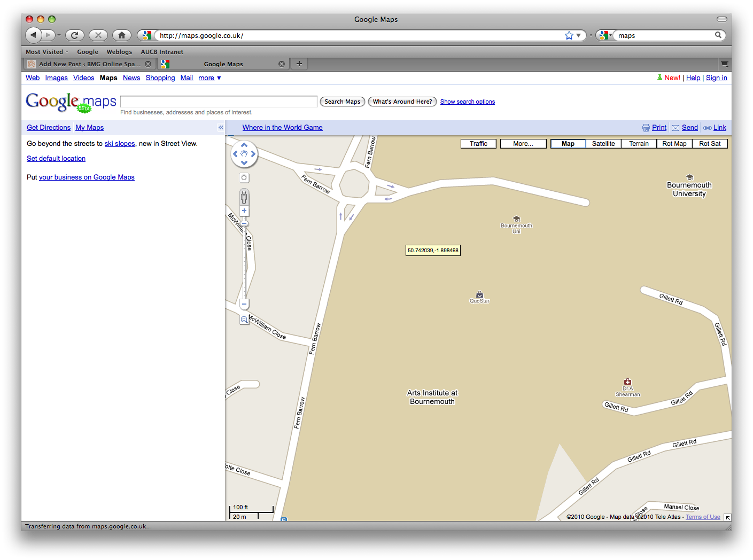Viewport: 753px width, 560px height.
Task: Go to the browser Home page
Action: pyautogui.click(x=122, y=35)
